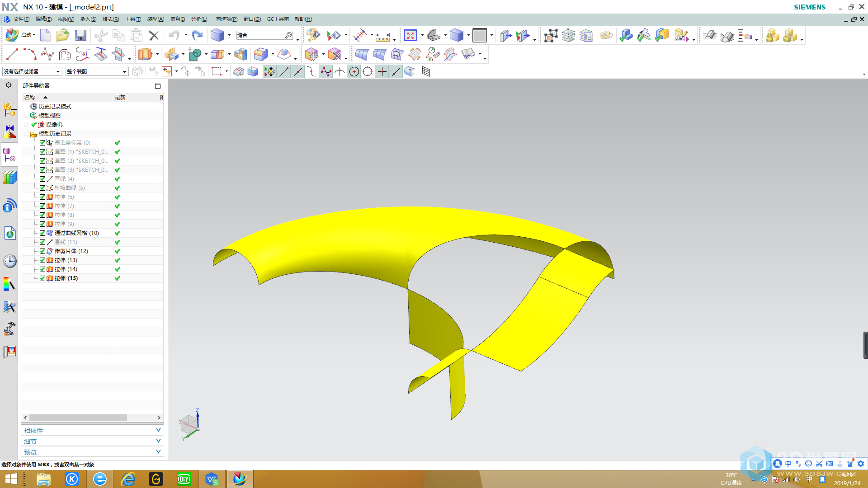The width and height of the screenshot is (868, 488).
Task: Uncheck 草图 (1) SKETCH checkbox
Action: (x=42, y=152)
